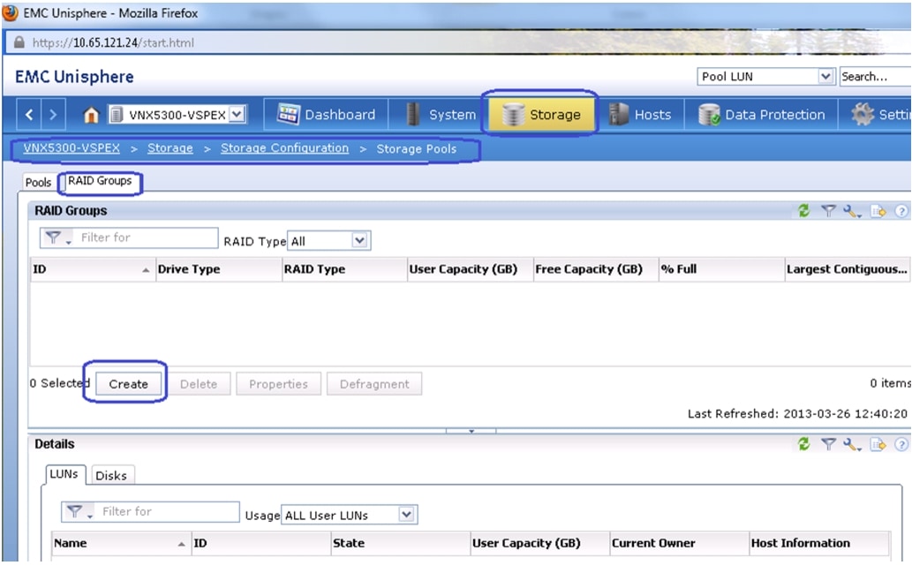Sort LUNs by User Capacity (GB) column
This screenshot has height=588, width=912.
[x=539, y=543]
